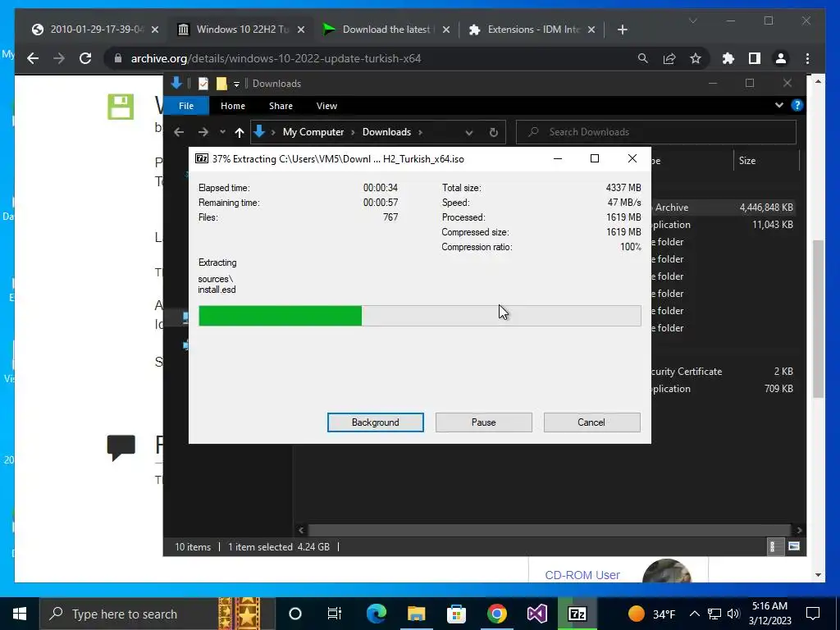This screenshot has height=630, width=840.
Task: Open the View ribbon tab in Explorer
Action: 326,106
